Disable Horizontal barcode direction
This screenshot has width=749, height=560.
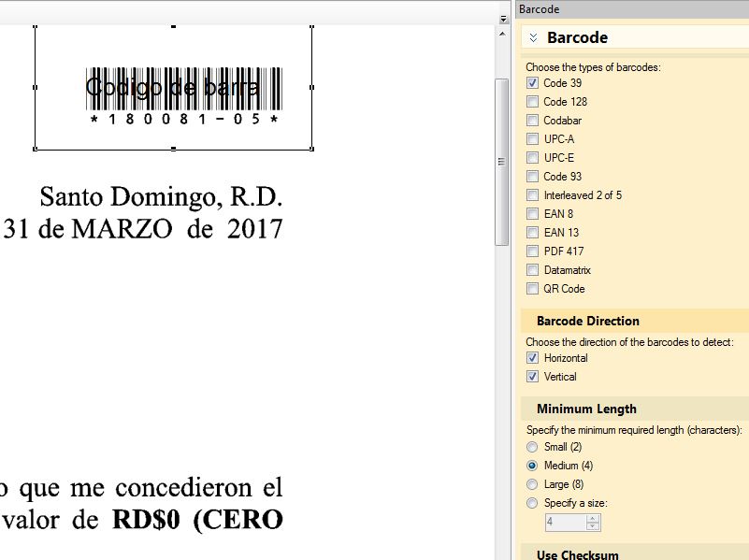pos(532,358)
